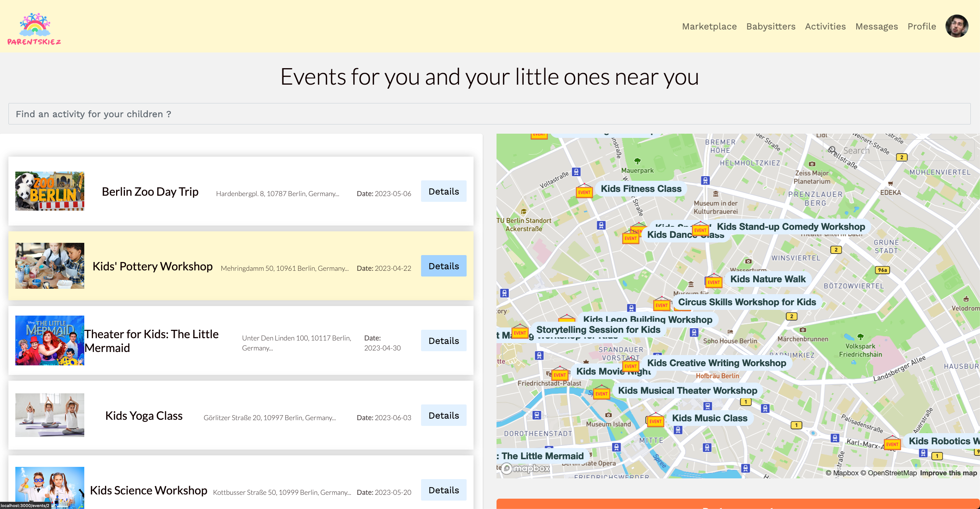The width and height of the screenshot is (980, 509).
Task: Go to Babysitters section
Action: (771, 26)
